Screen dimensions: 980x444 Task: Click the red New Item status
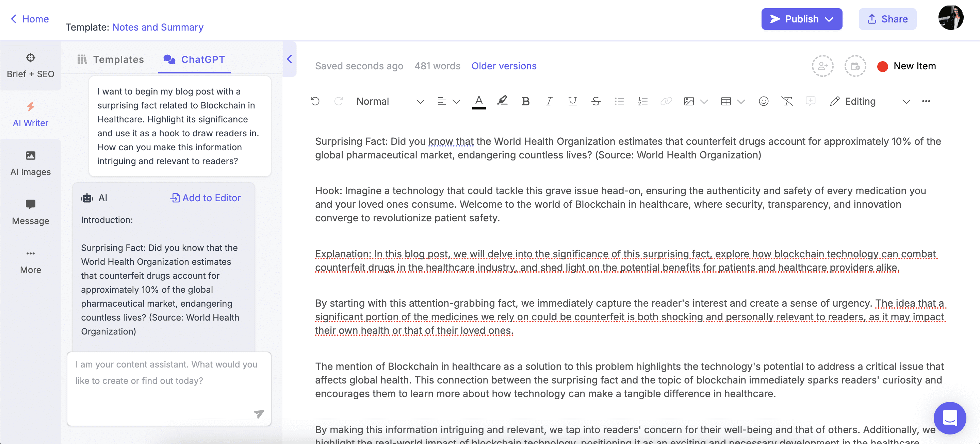pyautogui.click(x=906, y=66)
